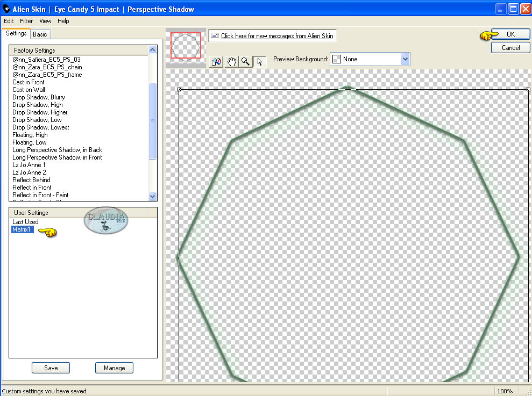Switch to the Basic tab
Viewport: 532px width, 396px height.
tap(40, 34)
